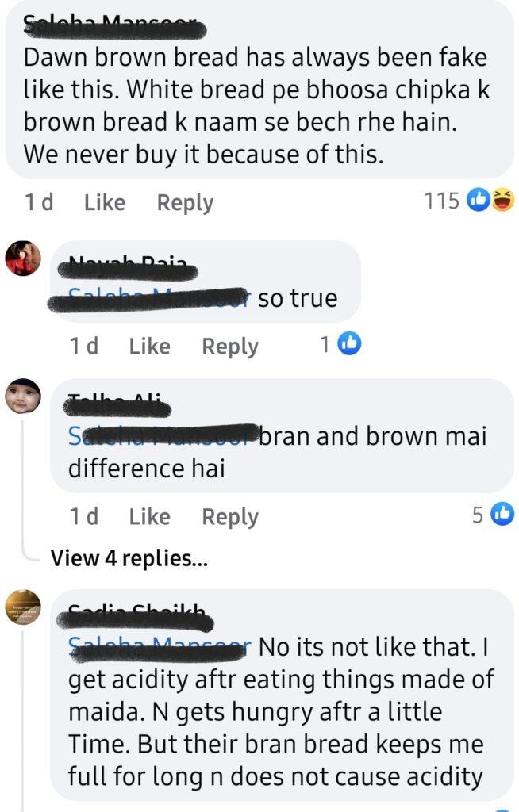This screenshot has height=812, width=519.
Task: Reply to the 'so true' comment
Action: coord(229,347)
